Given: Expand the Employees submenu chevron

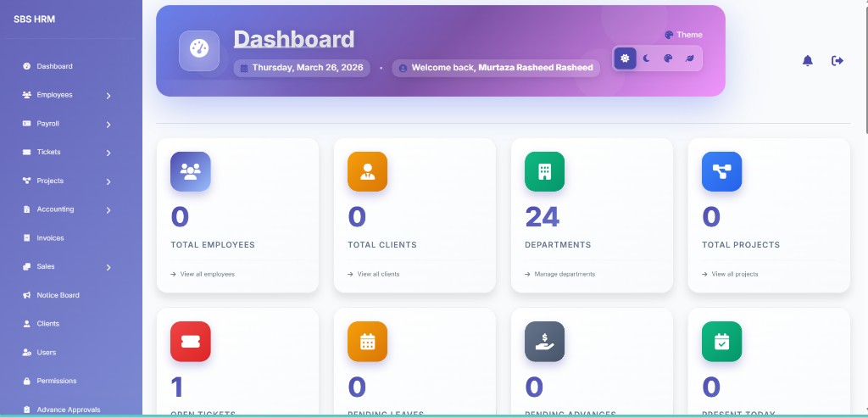Looking at the screenshot, I should point(108,96).
